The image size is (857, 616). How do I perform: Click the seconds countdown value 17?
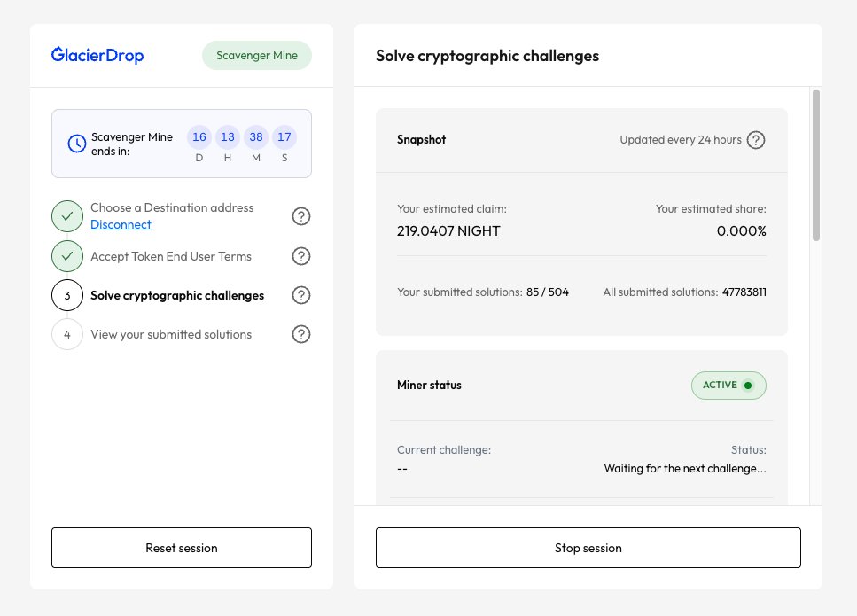[x=284, y=137]
